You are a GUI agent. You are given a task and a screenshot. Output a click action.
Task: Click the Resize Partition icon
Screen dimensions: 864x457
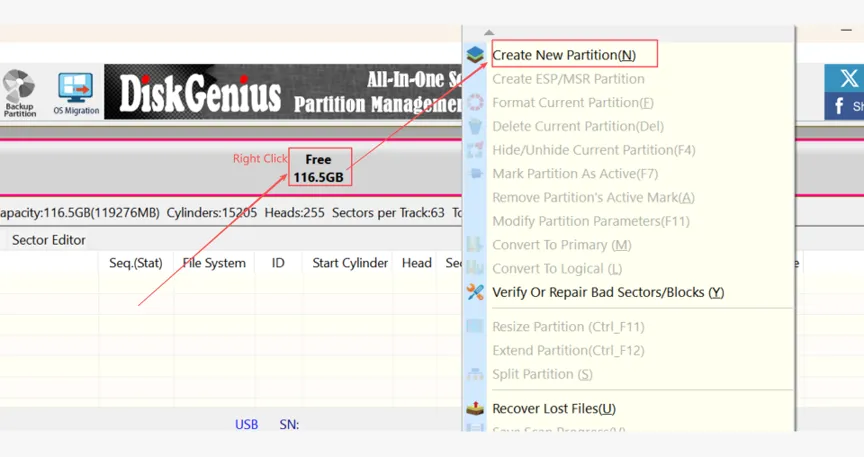(x=474, y=326)
